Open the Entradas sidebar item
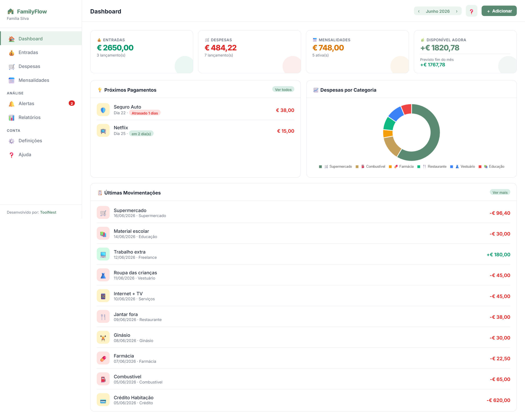This screenshot has width=525, height=420. point(41,52)
